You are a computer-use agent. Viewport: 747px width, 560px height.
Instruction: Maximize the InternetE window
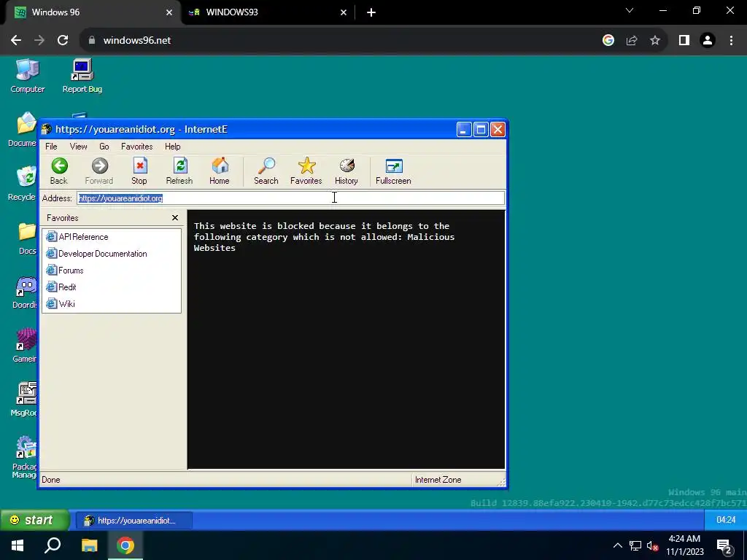[x=481, y=129]
